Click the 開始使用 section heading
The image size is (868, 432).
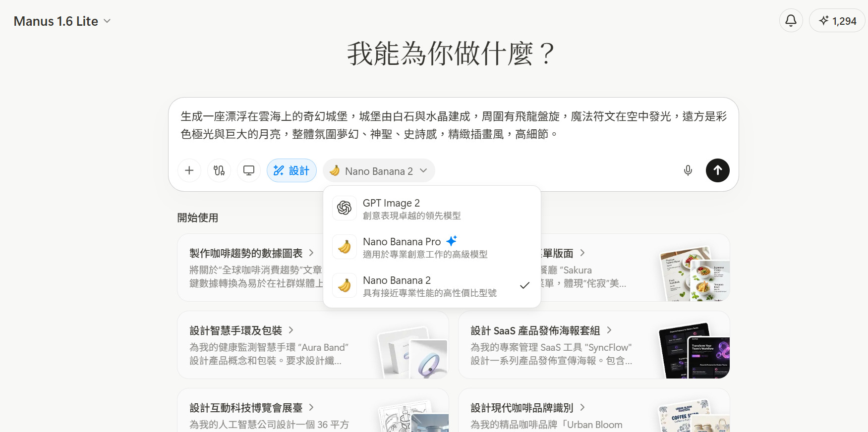click(198, 218)
